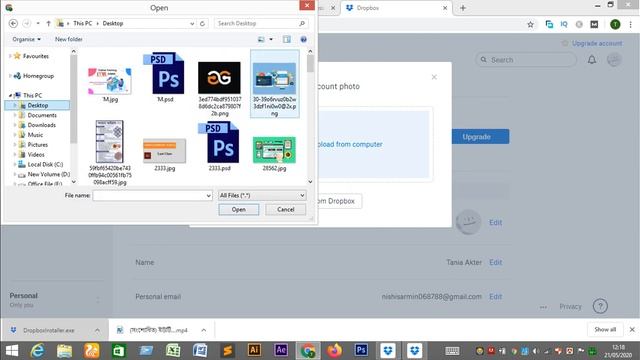
Task: Expand the Homegroup tree node
Action: tap(10, 76)
